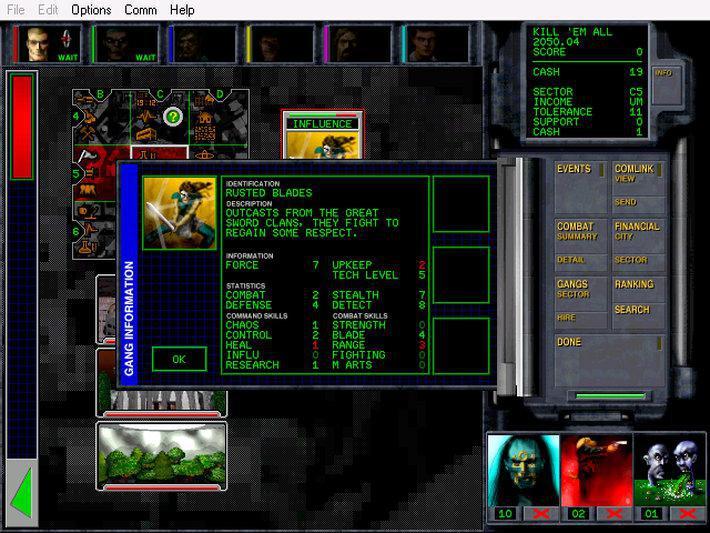
Task: Open the Comm menu
Action: pyautogui.click(x=140, y=10)
